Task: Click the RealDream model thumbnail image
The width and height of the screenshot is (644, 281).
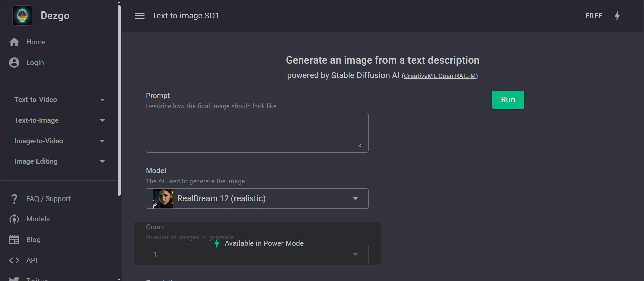Action: point(163,198)
